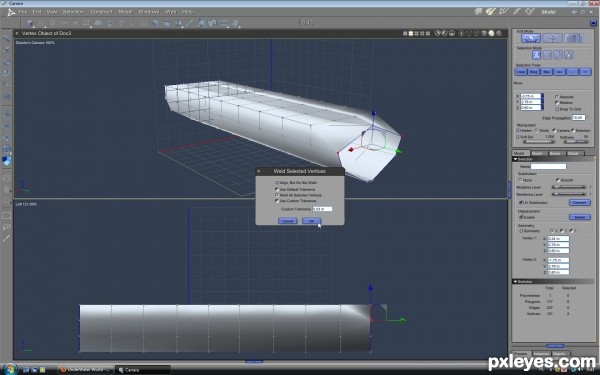Click the Windows Start orb
Screen dimensions: 600x375
pyautogui.click(x=10, y=369)
